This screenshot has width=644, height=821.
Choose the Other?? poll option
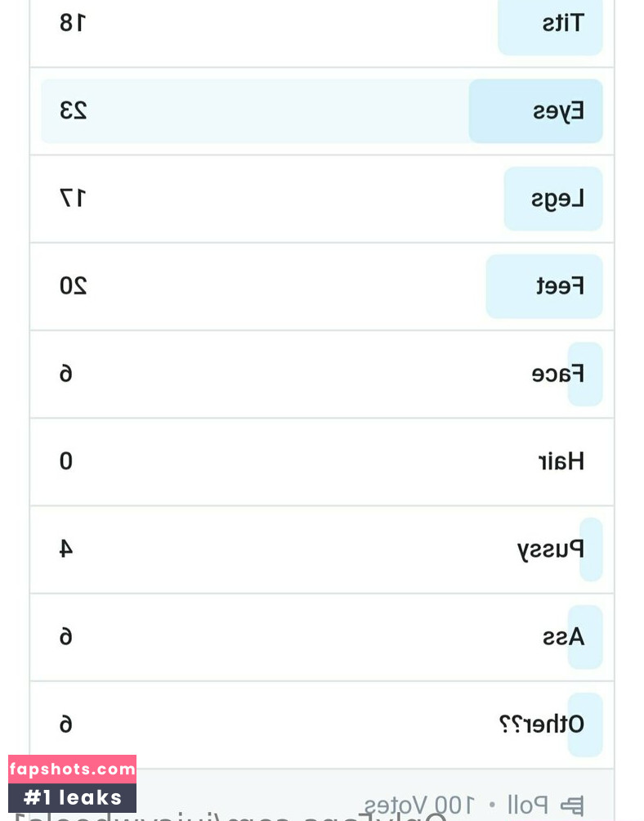322,725
